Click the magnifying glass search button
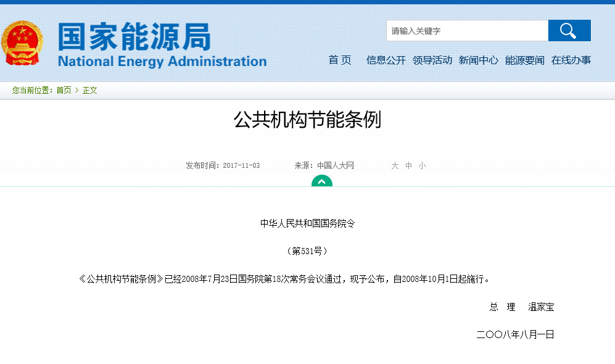This screenshot has width=615, height=364. pos(569,31)
